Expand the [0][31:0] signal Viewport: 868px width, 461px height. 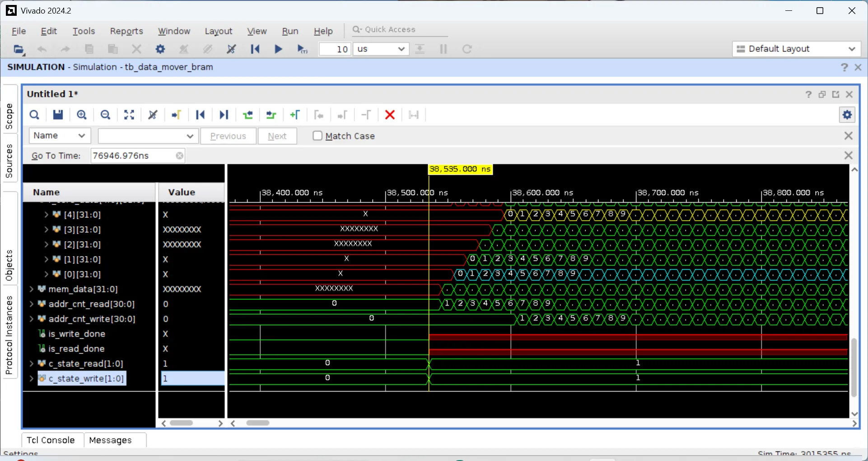(47, 274)
